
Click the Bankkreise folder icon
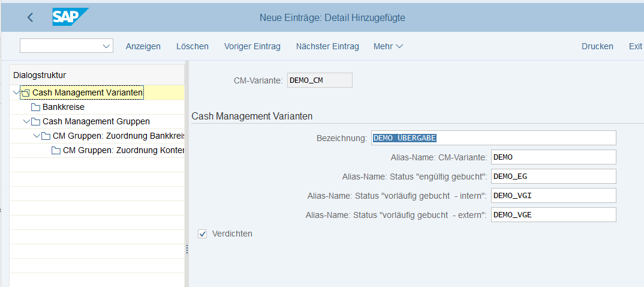(35, 107)
